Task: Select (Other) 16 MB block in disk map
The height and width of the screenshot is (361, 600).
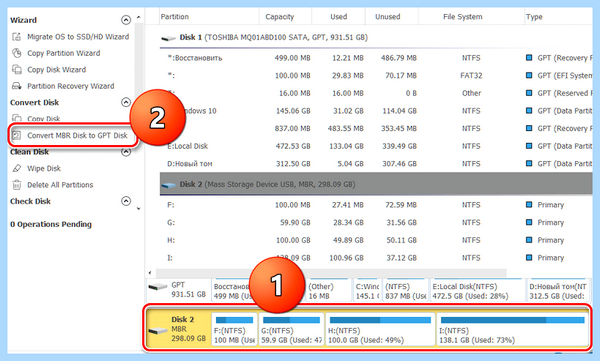Action: [x=329, y=291]
